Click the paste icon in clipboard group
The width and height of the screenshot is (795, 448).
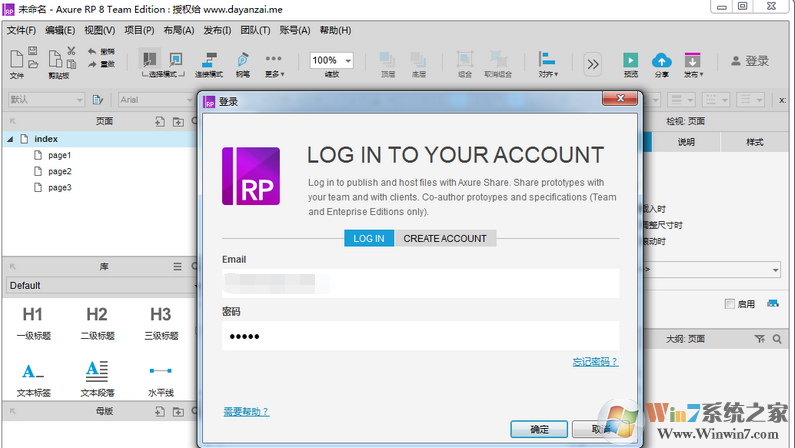tap(55, 58)
